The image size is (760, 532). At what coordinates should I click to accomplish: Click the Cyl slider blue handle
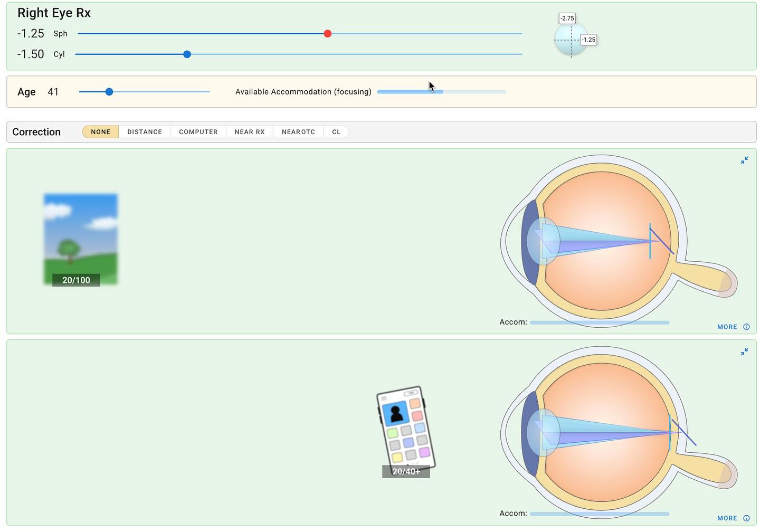click(187, 54)
